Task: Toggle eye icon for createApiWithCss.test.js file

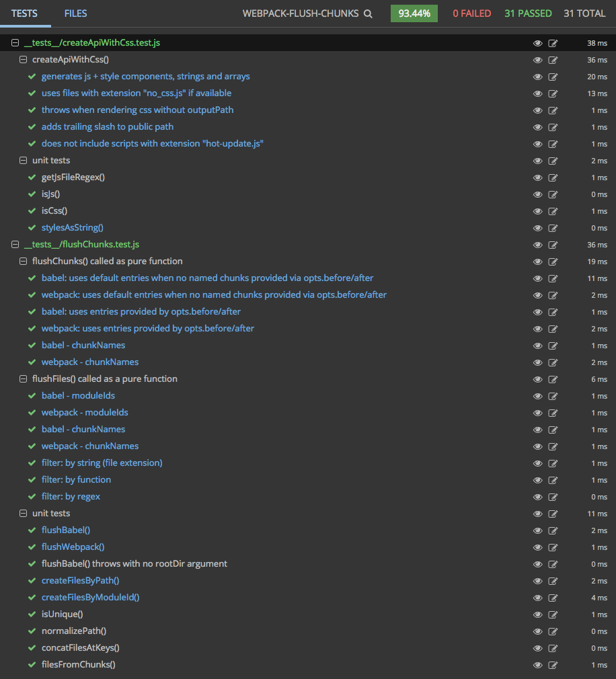Action: tap(537, 43)
